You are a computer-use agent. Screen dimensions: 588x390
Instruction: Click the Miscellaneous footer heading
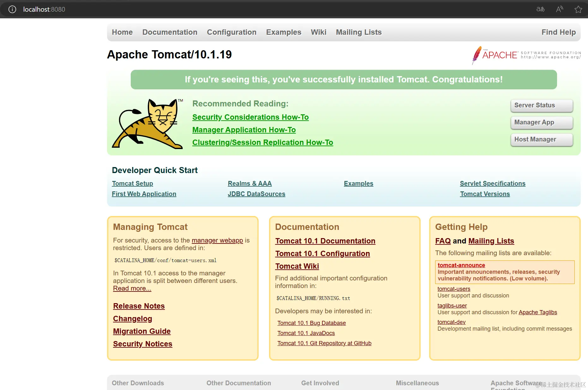[417, 383]
